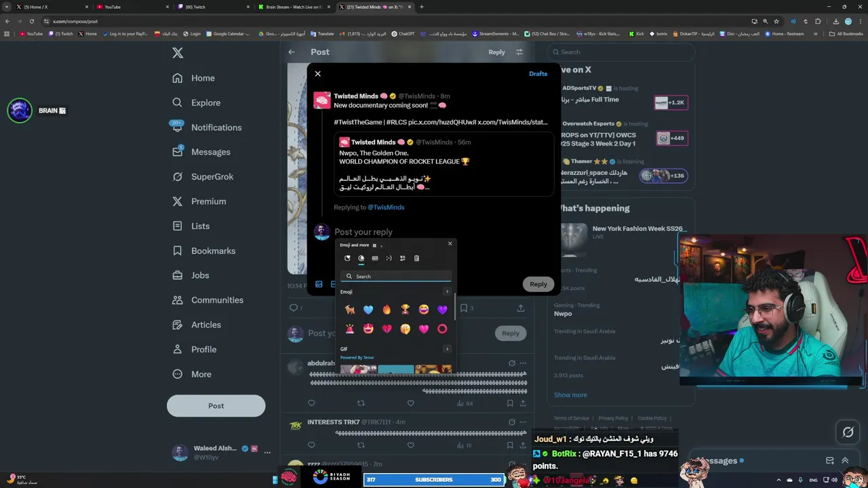Like the INTERESTS TRK7 reply
The height and width of the screenshot is (488, 868).
click(410, 445)
